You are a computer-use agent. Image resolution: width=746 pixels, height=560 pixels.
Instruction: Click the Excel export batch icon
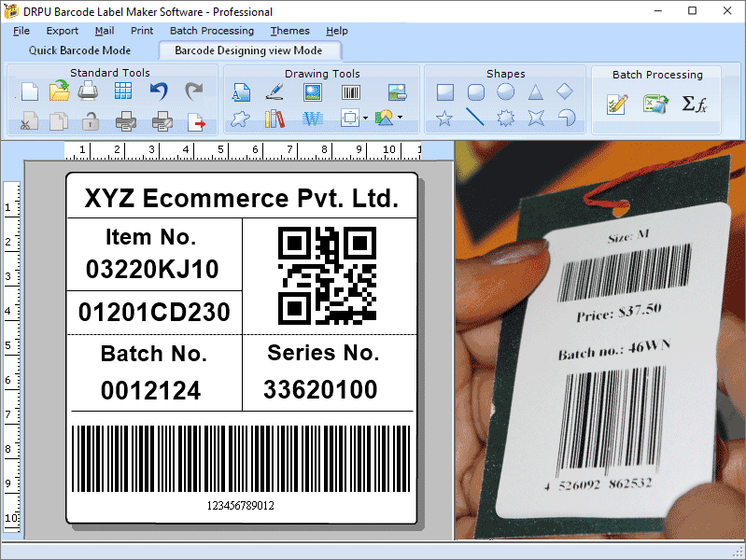(655, 104)
